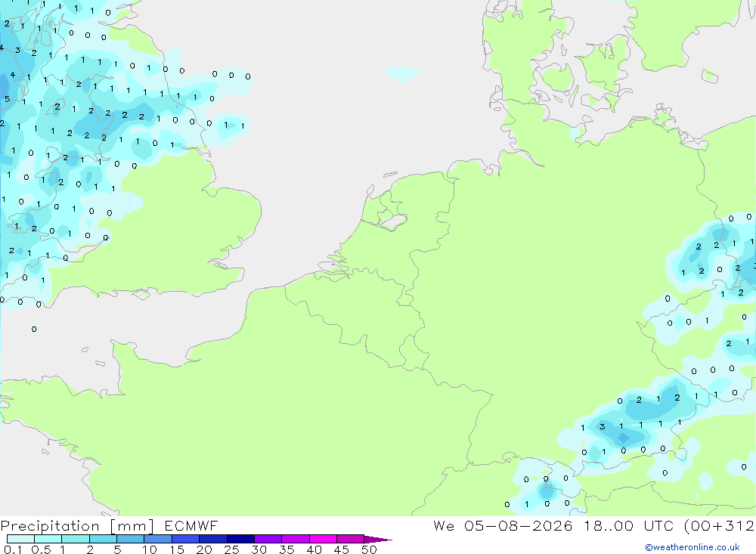Viewport: 756px width, 554px height.
Task: Click the '5' rainfall value on the map
Action: point(7,99)
